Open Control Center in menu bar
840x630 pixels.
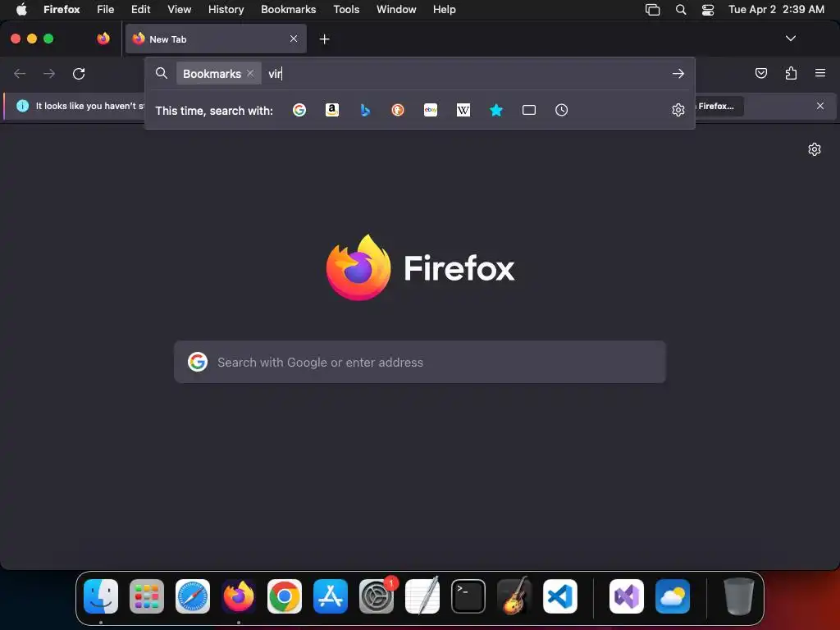(708, 10)
